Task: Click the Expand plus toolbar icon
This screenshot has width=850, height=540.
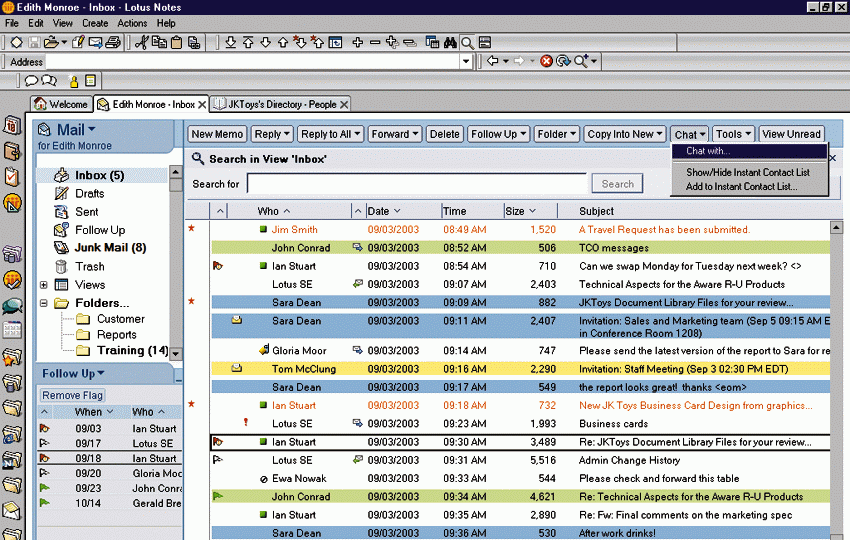Action: point(358,42)
